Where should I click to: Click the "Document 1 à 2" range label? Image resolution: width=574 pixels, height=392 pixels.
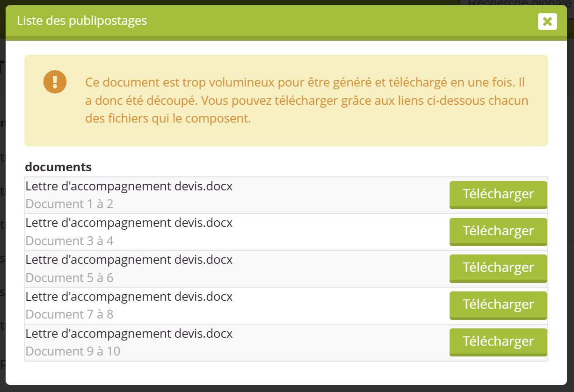[69, 204]
